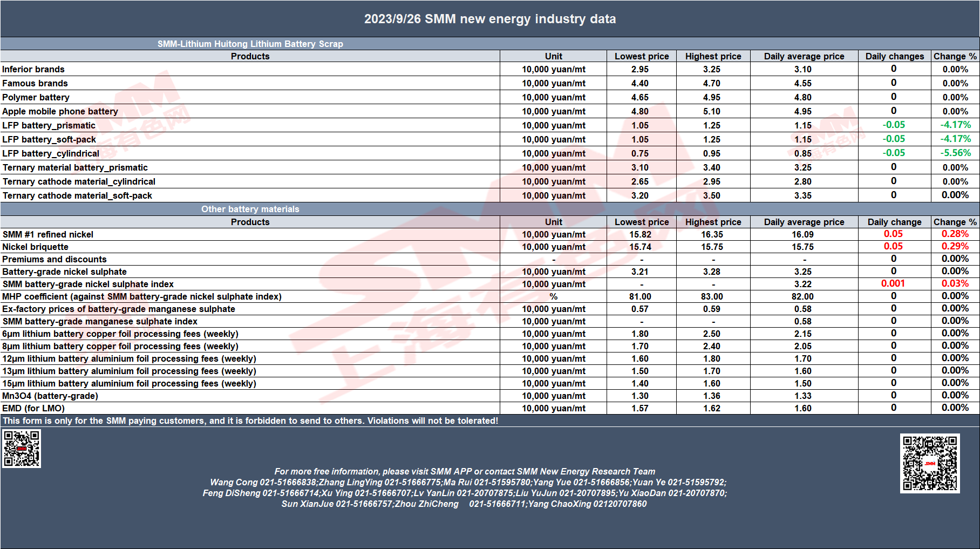
Task: Click 'SMM-Lithium Huitong Lithium Battery Scrap' section header
Action: click(x=250, y=44)
